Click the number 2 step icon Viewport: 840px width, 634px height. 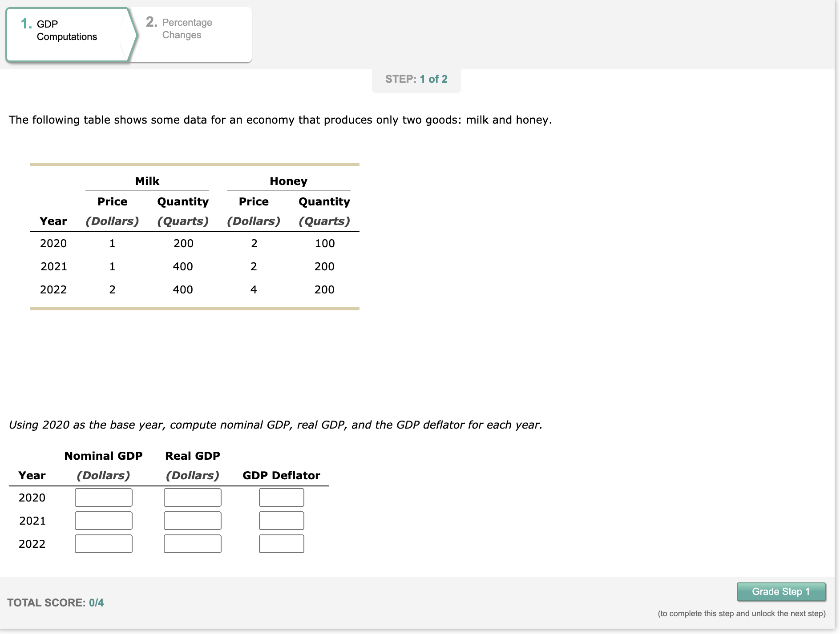tap(151, 22)
